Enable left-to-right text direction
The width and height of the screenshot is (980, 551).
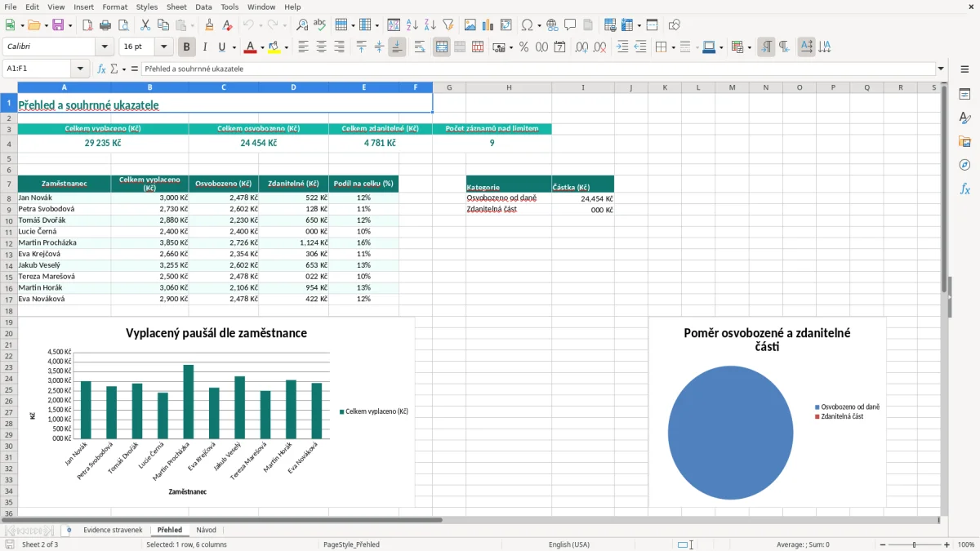pyautogui.click(x=766, y=47)
